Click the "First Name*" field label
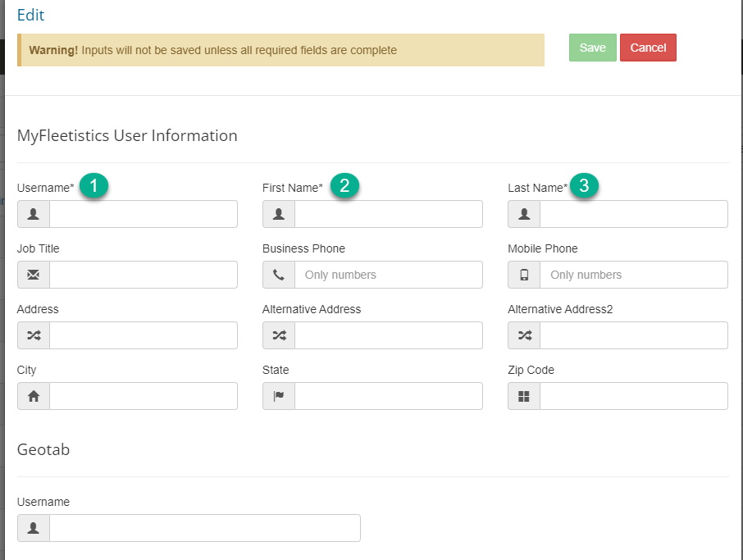The width and height of the screenshot is (743, 560). coord(293,188)
